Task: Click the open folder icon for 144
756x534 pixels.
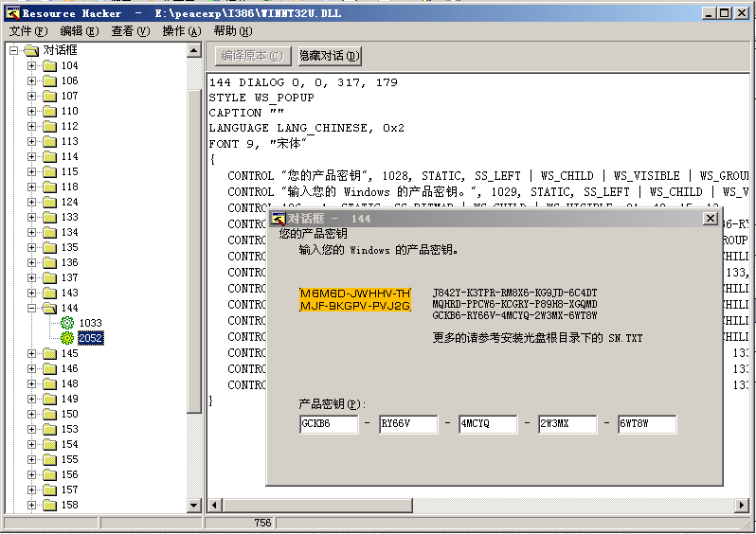Action: (x=49, y=308)
